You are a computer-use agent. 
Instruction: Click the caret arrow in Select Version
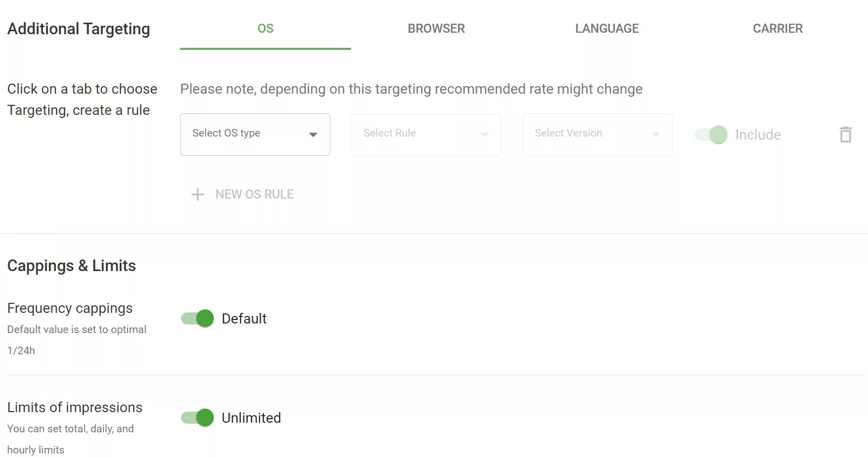(x=655, y=135)
